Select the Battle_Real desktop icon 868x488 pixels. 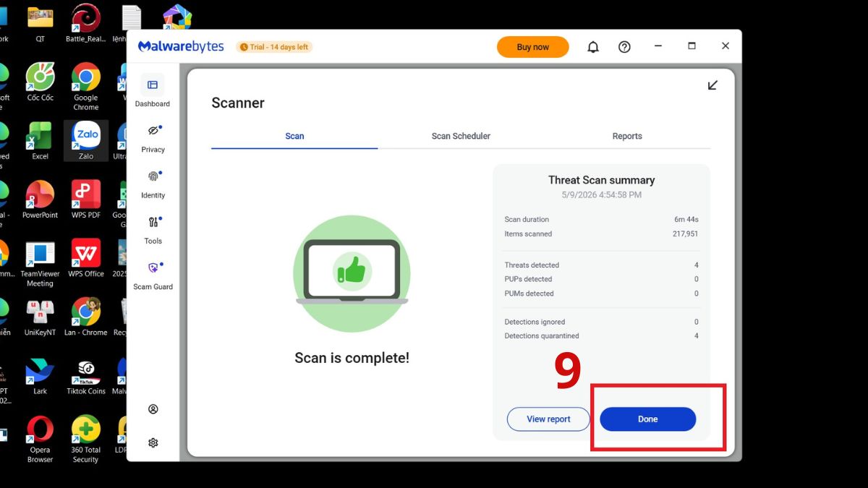click(86, 23)
